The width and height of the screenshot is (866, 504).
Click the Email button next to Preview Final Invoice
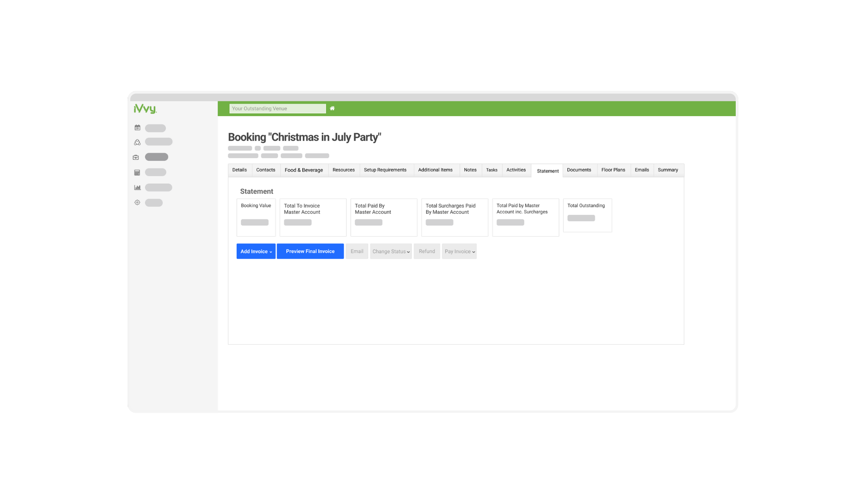click(356, 251)
